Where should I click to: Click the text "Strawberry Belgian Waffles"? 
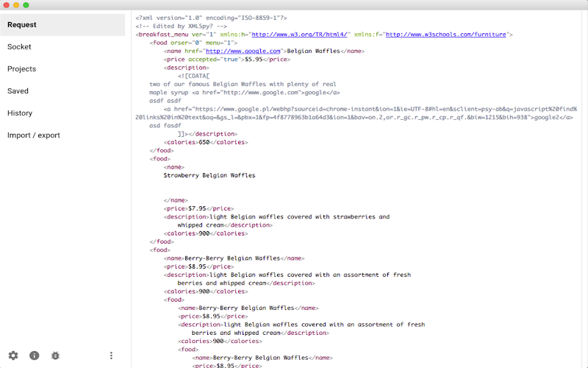pyautogui.click(x=209, y=175)
